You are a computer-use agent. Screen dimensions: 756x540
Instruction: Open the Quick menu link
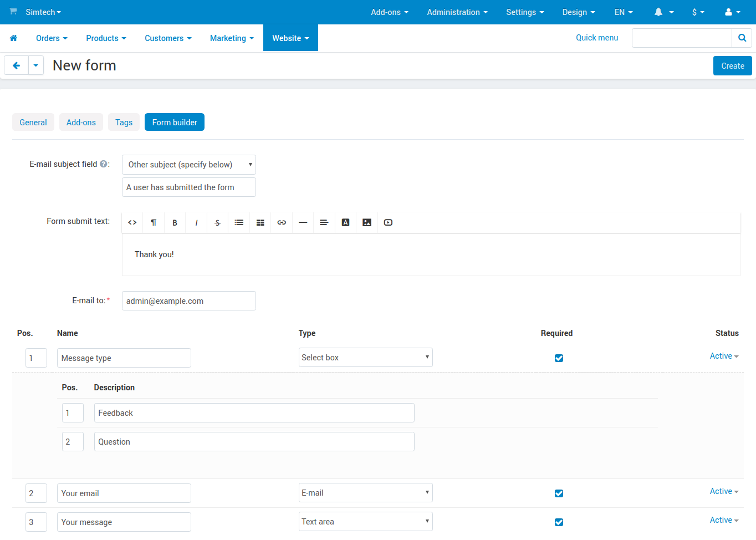click(597, 38)
